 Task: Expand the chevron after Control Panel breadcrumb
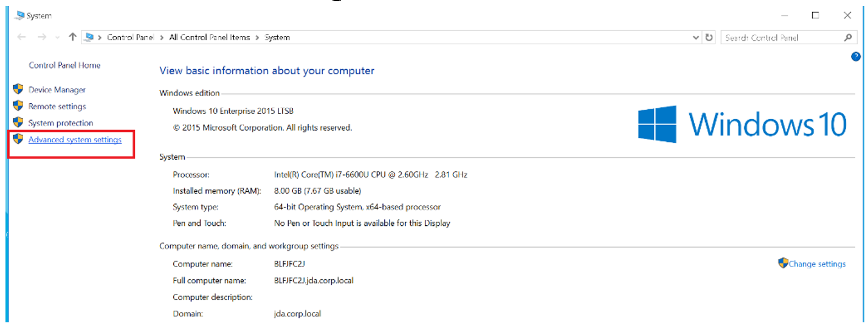162,38
